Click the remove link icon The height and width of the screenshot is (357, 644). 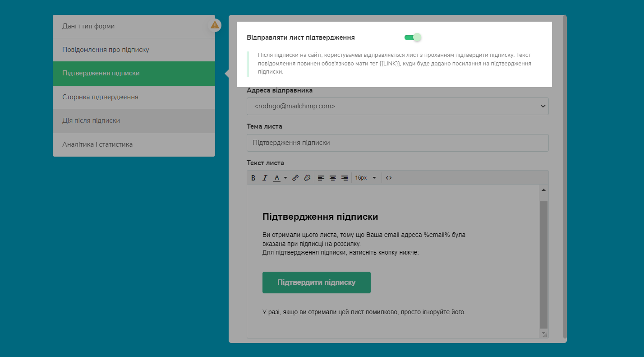pos(307,178)
